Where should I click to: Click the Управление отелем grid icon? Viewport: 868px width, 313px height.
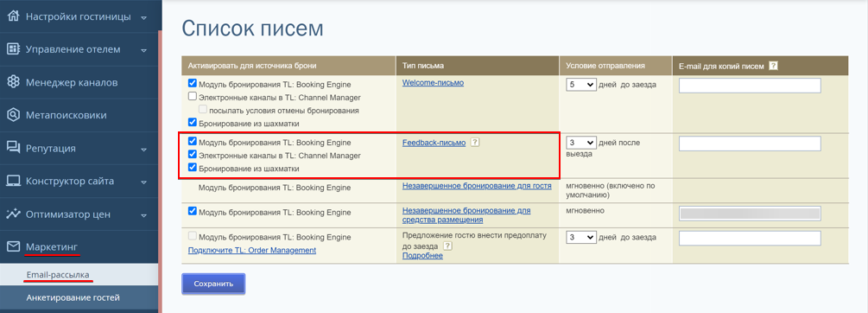click(13, 49)
